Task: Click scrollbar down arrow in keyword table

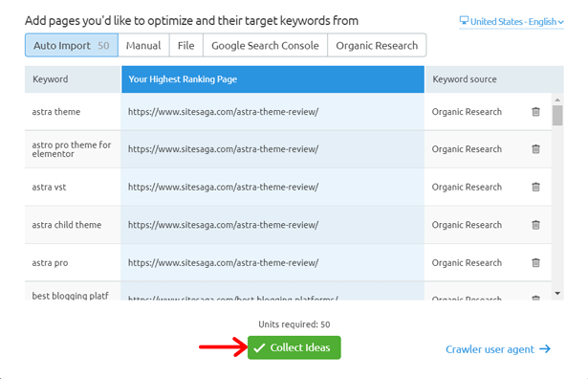Action: click(x=557, y=294)
